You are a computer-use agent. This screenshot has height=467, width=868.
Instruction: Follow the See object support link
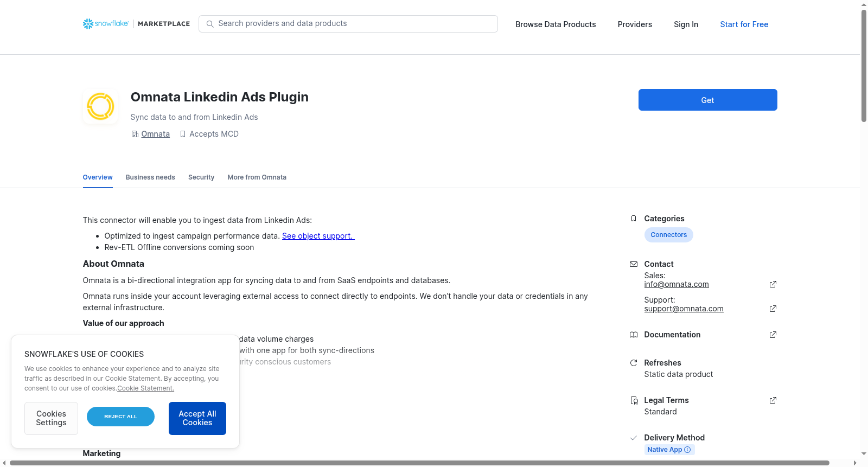pos(318,236)
